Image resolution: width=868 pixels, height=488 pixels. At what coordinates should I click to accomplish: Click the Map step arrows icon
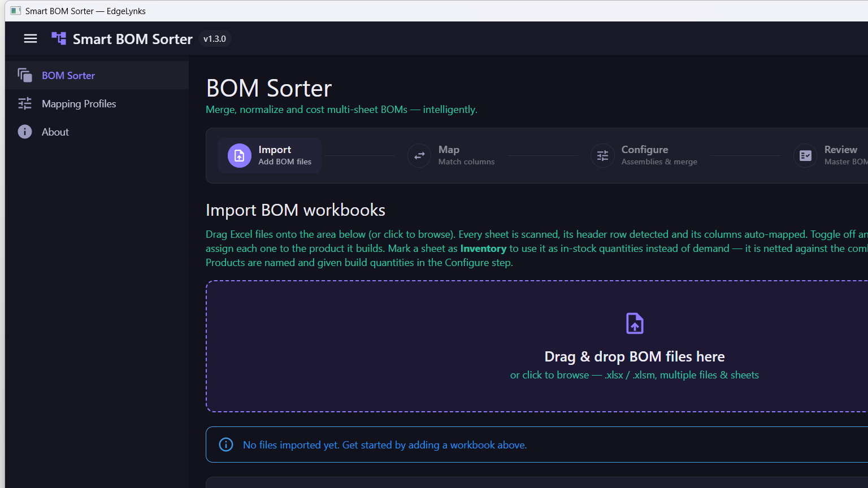pos(419,155)
